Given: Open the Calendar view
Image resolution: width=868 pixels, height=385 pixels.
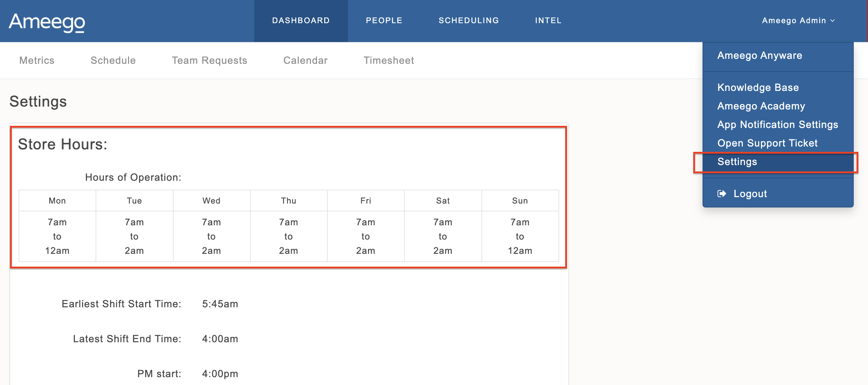Looking at the screenshot, I should click(x=305, y=60).
